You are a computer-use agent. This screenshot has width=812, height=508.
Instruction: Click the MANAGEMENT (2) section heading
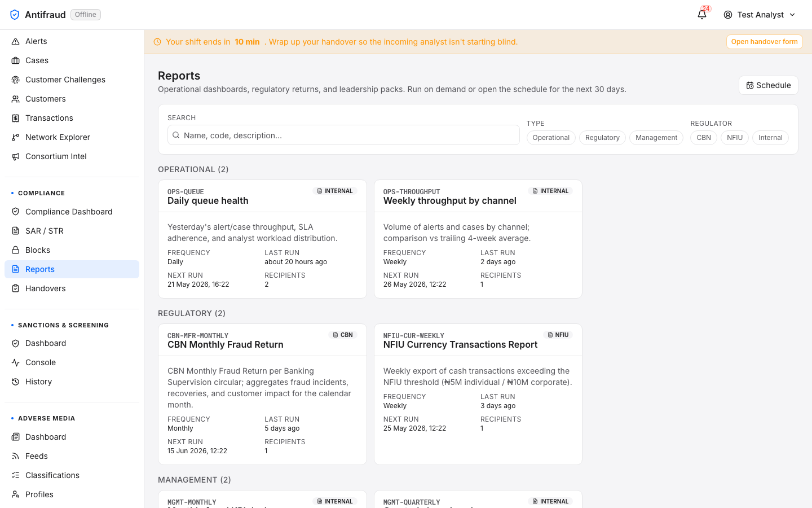(195, 480)
